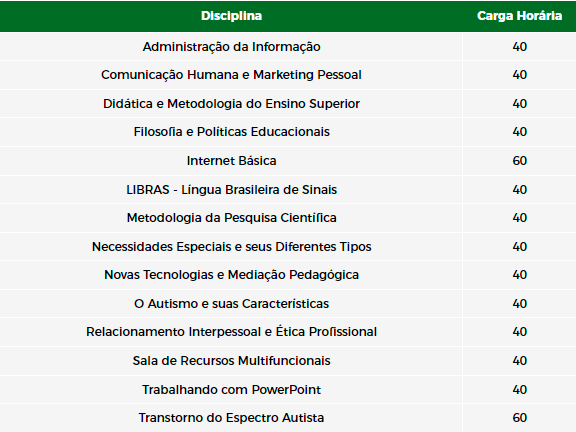The width and height of the screenshot is (576, 432).
Task: Click Comunicação Humana e Marketing Pessoal
Action: click(x=231, y=75)
